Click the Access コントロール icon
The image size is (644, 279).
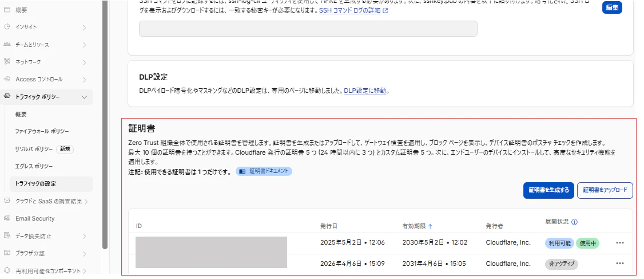[x=7, y=79]
